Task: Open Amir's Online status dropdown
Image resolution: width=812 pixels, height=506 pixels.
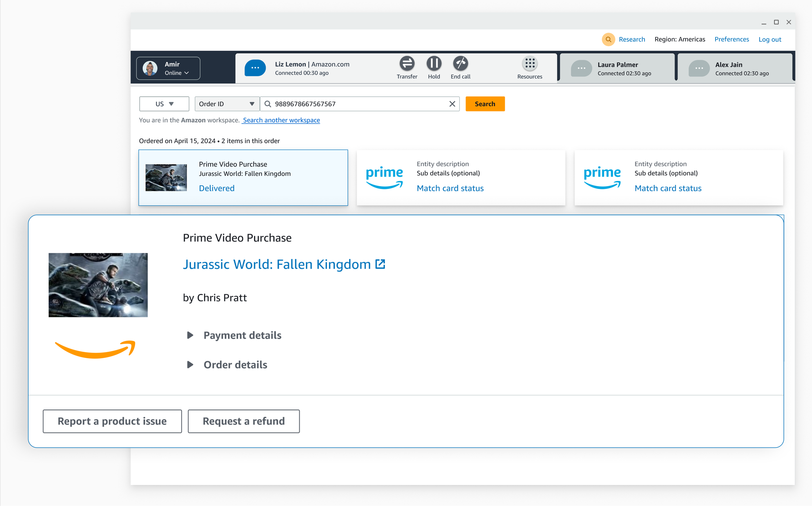Action: [x=177, y=73]
